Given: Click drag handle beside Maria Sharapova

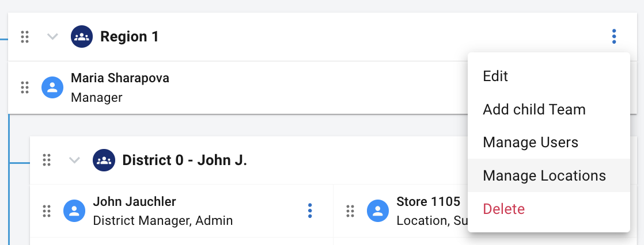Looking at the screenshot, I should (25, 87).
